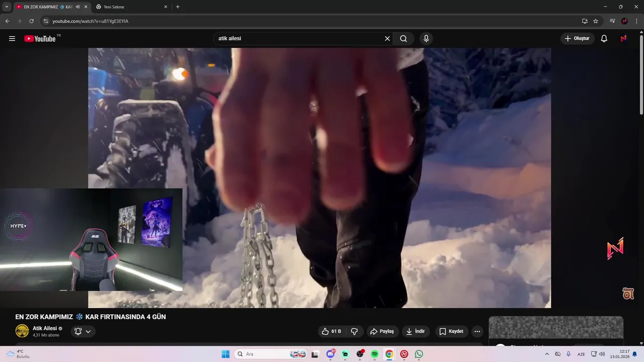Image resolution: width=644 pixels, height=362 pixels.
Task: Go back in browser history
Action: click(7, 21)
